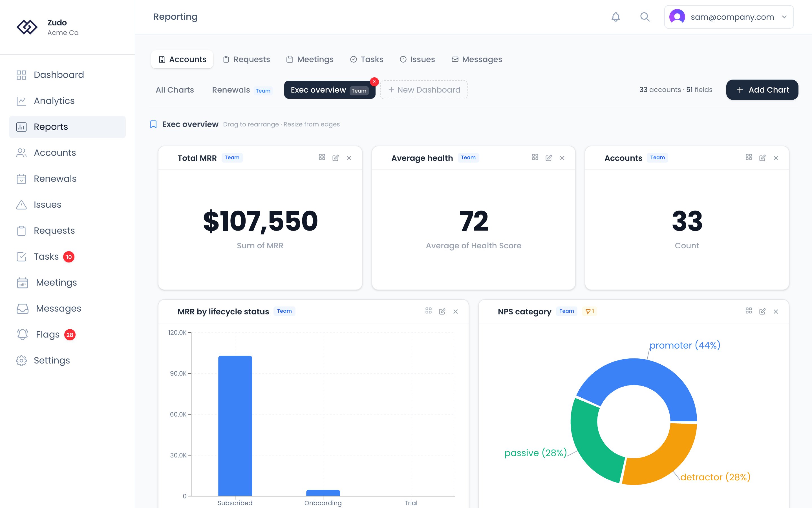This screenshot has height=508, width=812.
Task: Remove the Total MRR chart
Action: [x=349, y=158]
